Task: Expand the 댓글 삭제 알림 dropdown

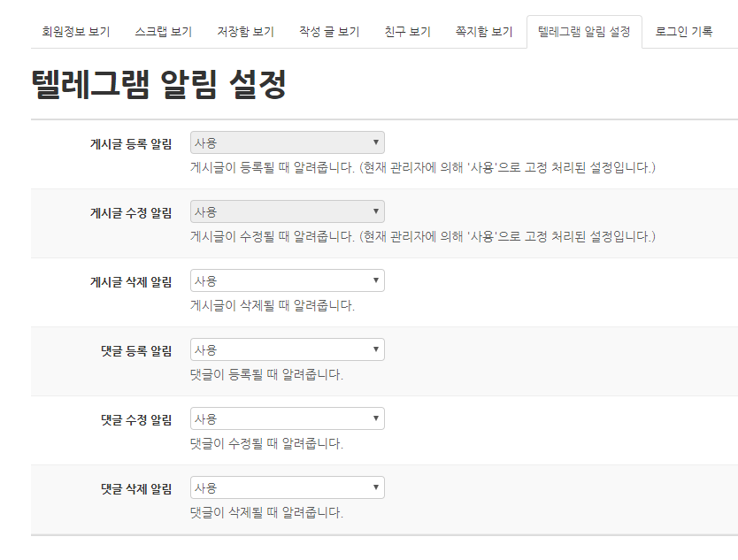Action: pyautogui.click(x=287, y=487)
